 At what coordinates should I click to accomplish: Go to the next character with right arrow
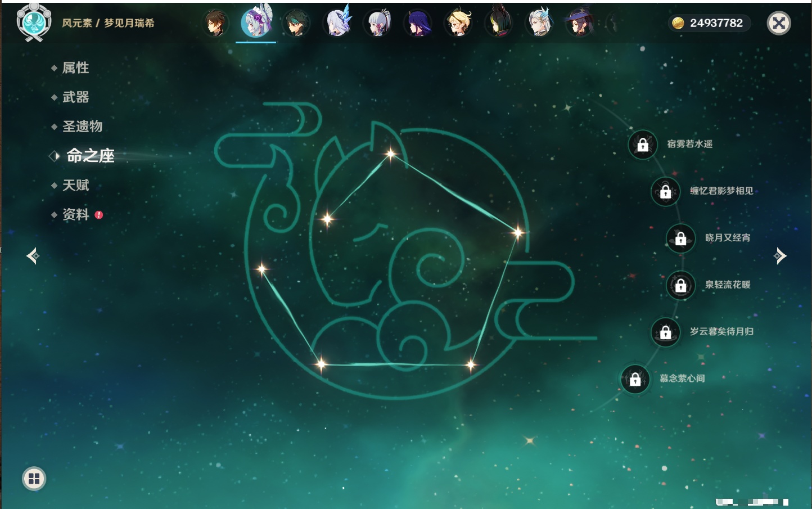pyautogui.click(x=780, y=256)
